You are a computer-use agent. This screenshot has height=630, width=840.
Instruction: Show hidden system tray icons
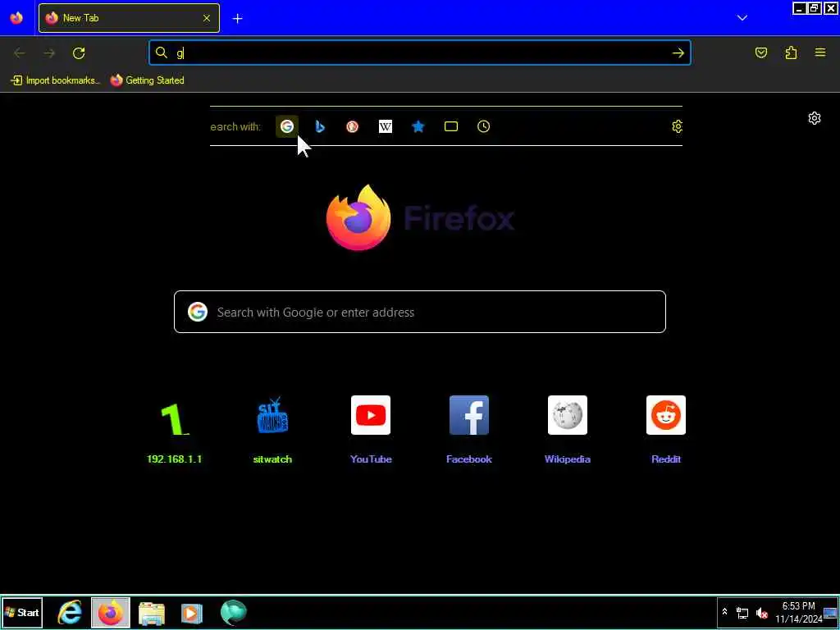point(725,612)
